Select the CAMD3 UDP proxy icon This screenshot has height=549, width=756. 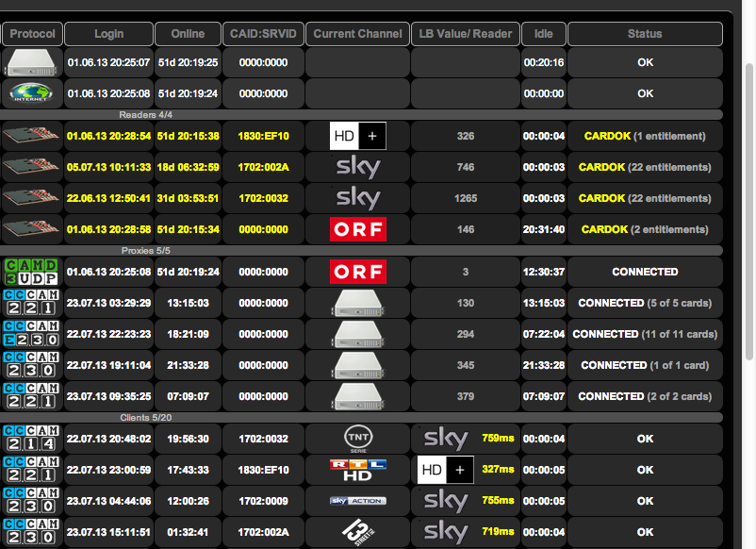pos(32,272)
